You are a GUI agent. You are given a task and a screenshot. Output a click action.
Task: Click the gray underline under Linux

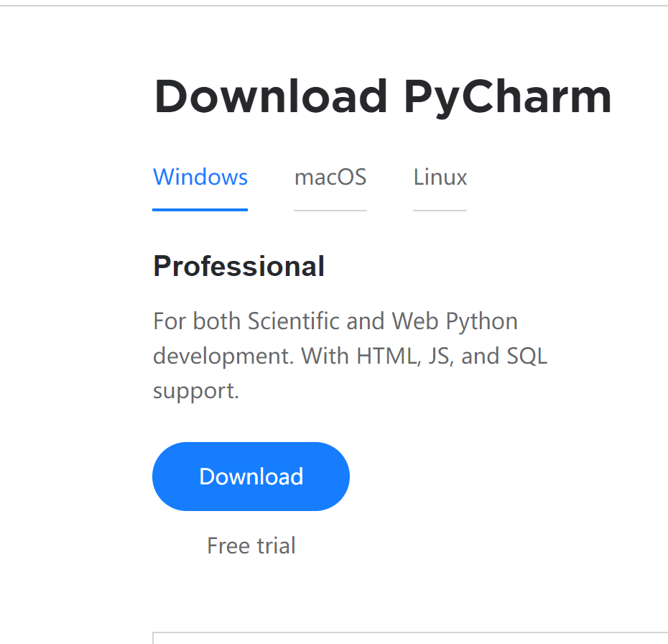click(x=440, y=210)
